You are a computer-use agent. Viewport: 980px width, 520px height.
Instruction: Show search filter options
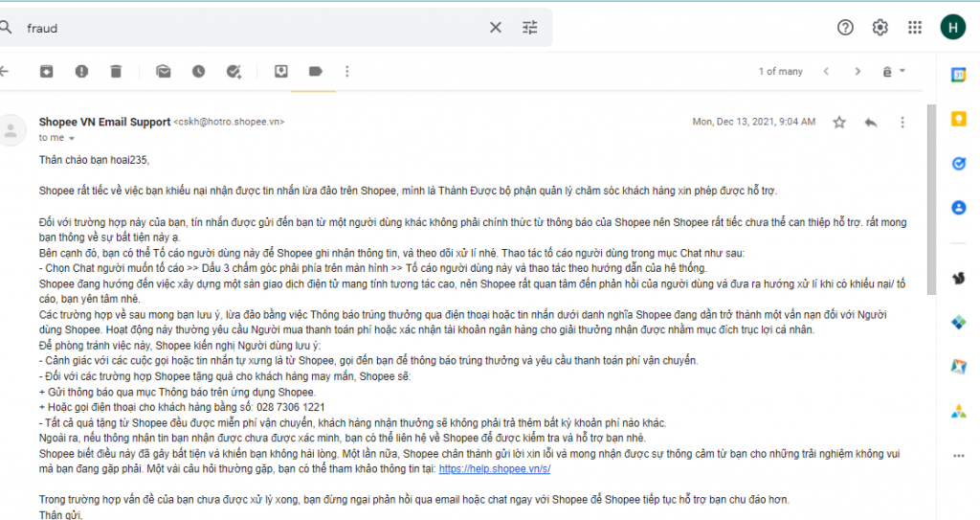(x=530, y=28)
